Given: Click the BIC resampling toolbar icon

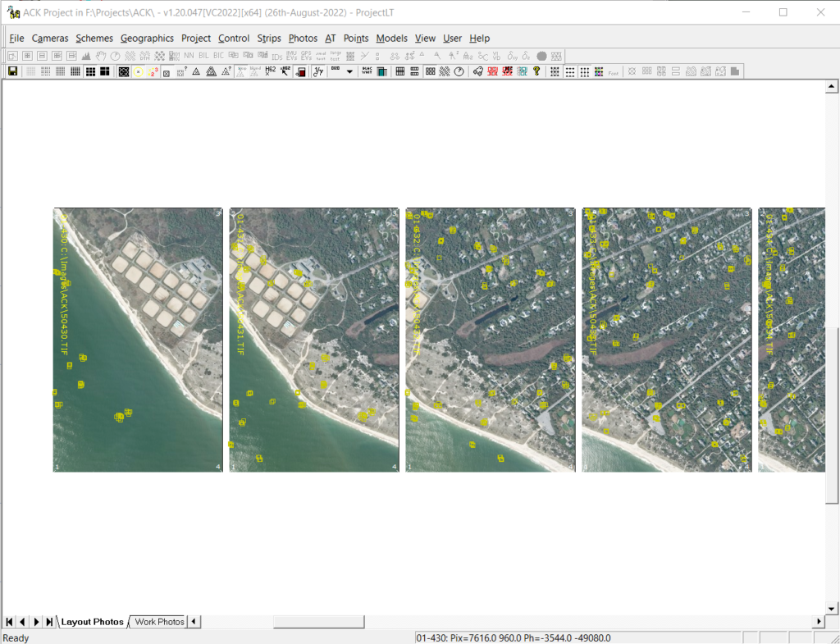Looking at the screenshot, I should 218,56.
